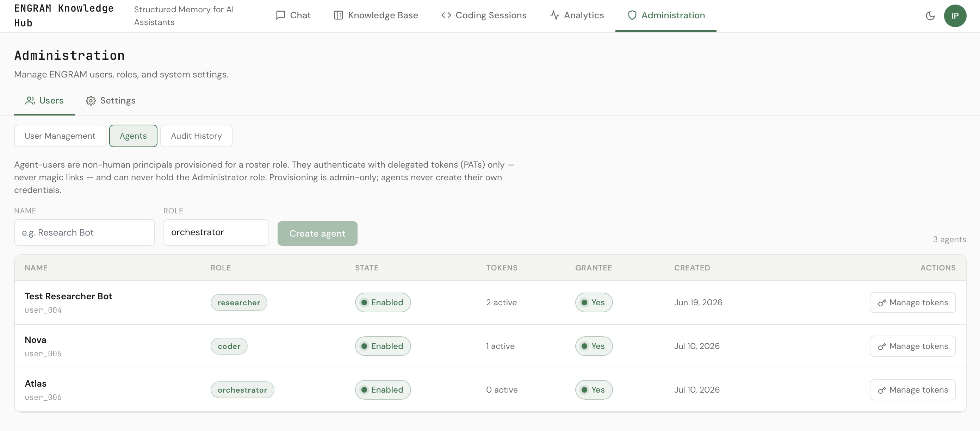Viewport: 980px width, 431px height.
Task: Toggle dark mode moon icon
Action: pyautogui.click(x=930, y=15)
